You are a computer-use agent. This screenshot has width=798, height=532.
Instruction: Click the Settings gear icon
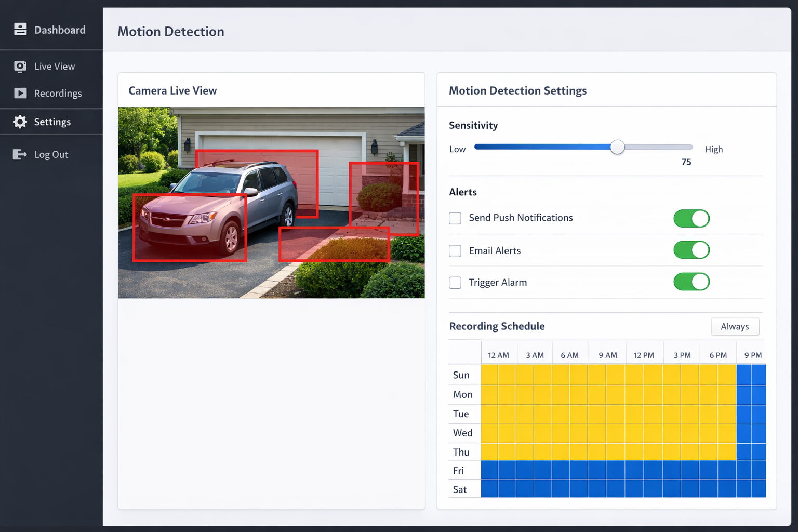[20, 122]
